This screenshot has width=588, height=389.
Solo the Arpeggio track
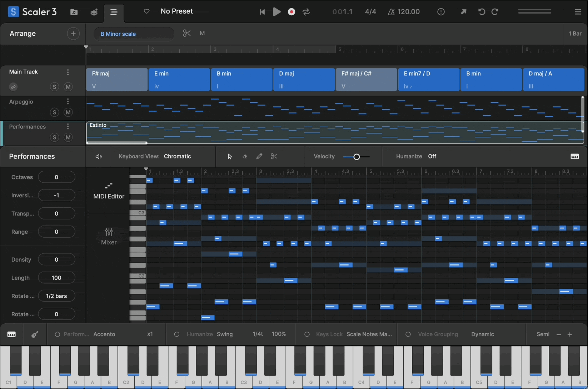pyautogui.click(x=54, y=112)
